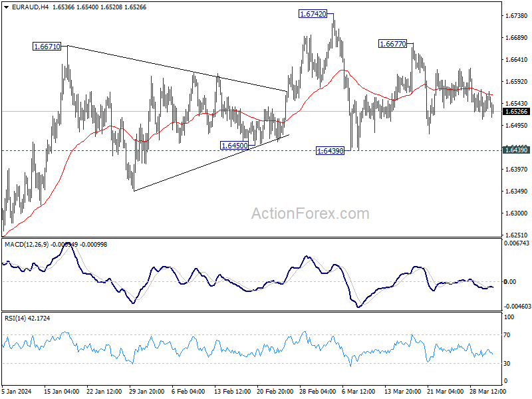Open the chart menu triangle beside EURAUD,H4
Screen dimensions: 532x399
coord(6,7)
